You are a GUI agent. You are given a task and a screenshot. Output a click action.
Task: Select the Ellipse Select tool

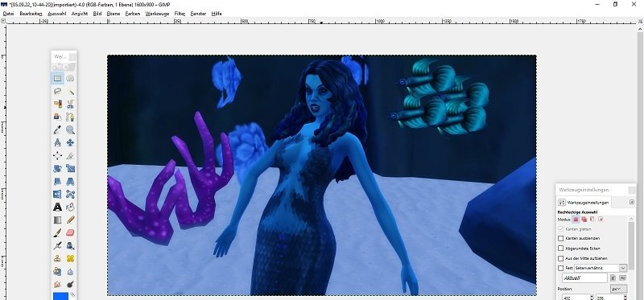tap(71, 78)
